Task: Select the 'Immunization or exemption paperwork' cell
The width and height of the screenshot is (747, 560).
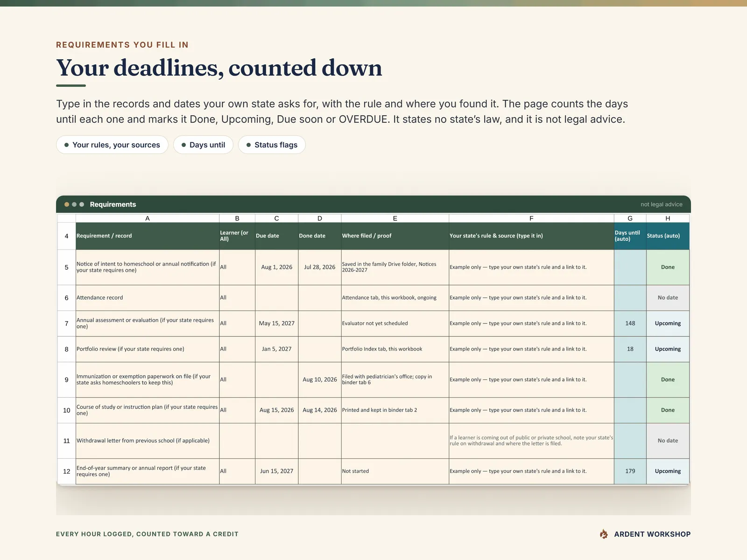Action: tap(148, 380)
